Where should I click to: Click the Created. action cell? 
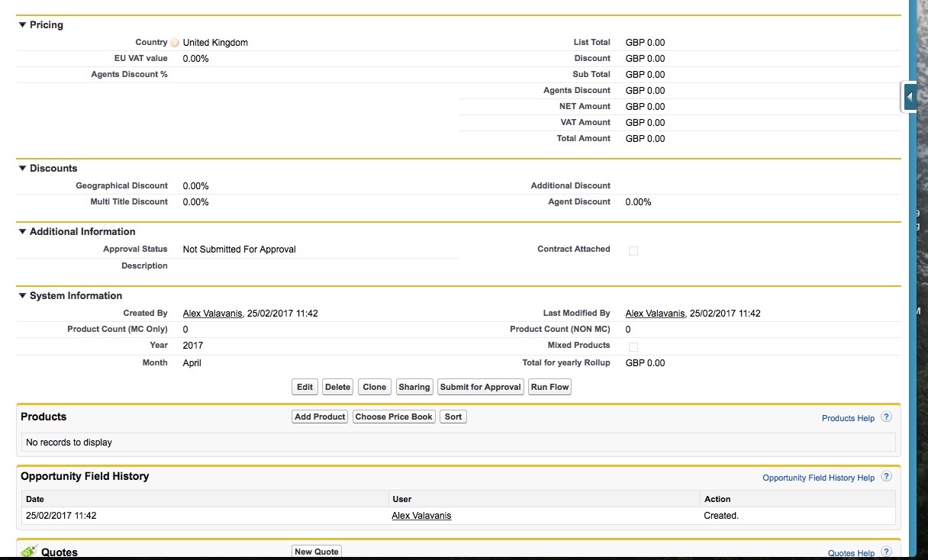pos(721,516)
